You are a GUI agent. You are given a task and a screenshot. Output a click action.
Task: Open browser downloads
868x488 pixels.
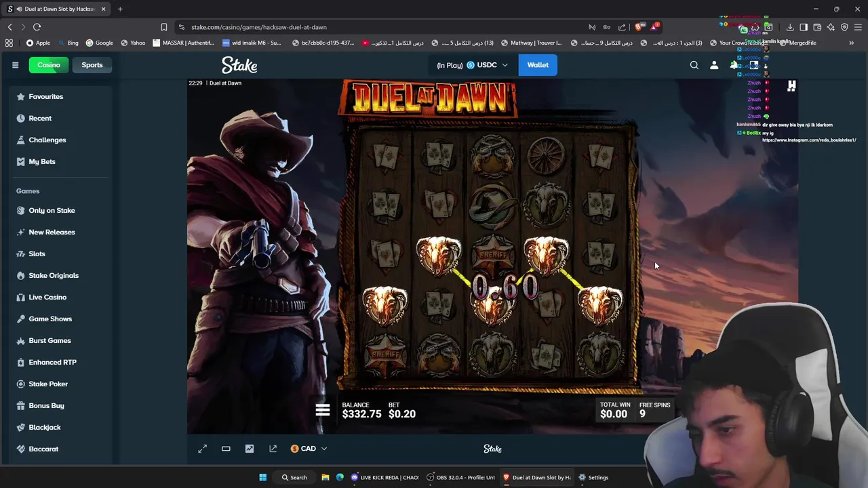pyautogui.click(x=790, y=27)
